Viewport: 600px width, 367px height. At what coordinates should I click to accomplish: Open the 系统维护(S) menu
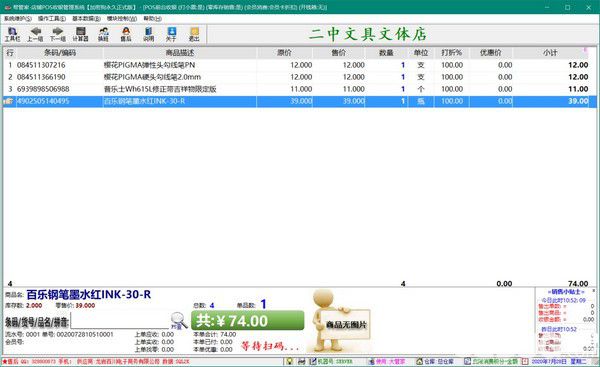(x=18, y=18)
